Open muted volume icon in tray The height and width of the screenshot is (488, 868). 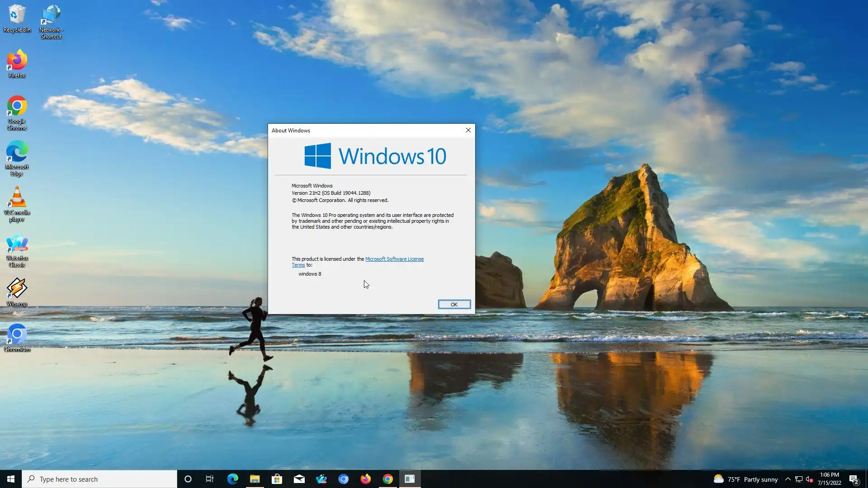point(809,479)
